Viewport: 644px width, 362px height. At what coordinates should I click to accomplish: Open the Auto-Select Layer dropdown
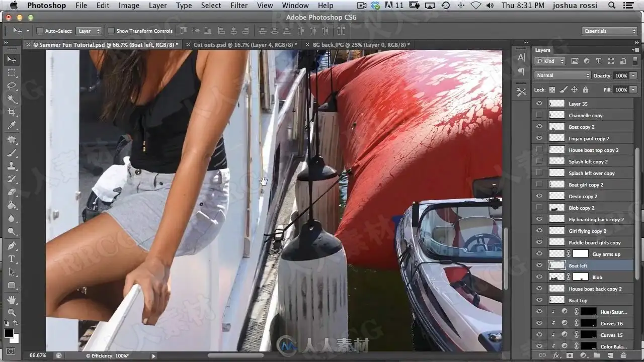(x=89, y=31)
